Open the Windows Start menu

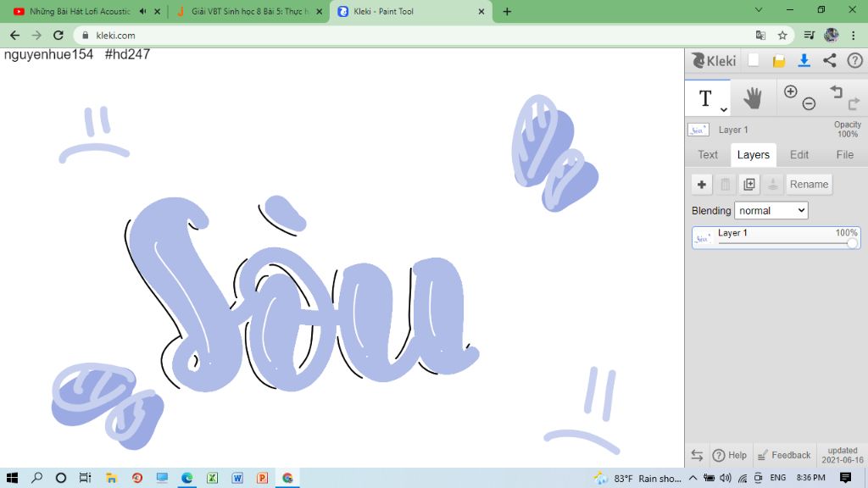(x=12, y=478)
